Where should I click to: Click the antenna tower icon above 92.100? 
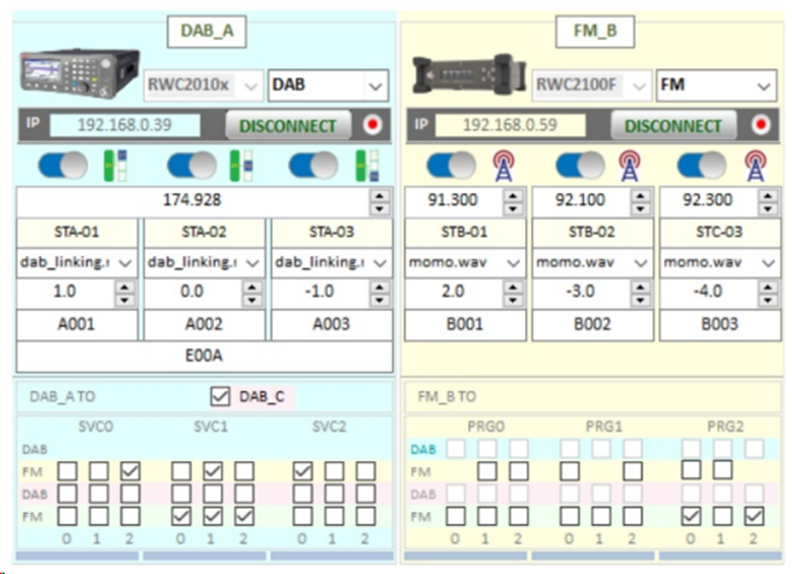click(630, 165)
